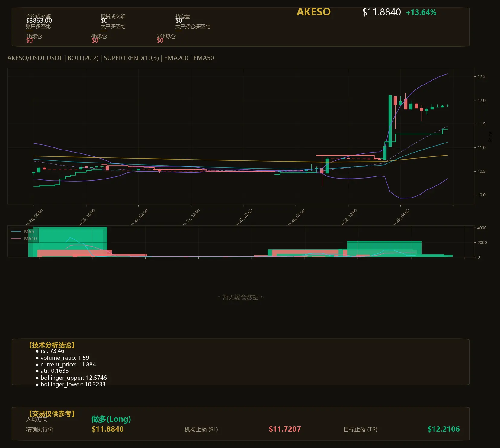The image size is (500, 448).
Task: Click the AKESO ticker title
Action: 313,12
